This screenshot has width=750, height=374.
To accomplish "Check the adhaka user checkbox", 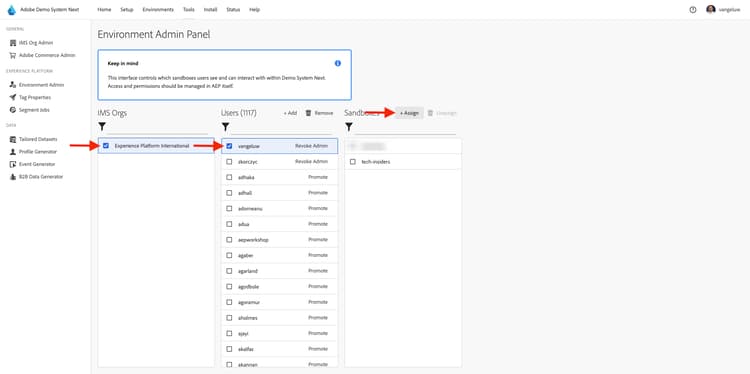I will (x=229, y=177).
